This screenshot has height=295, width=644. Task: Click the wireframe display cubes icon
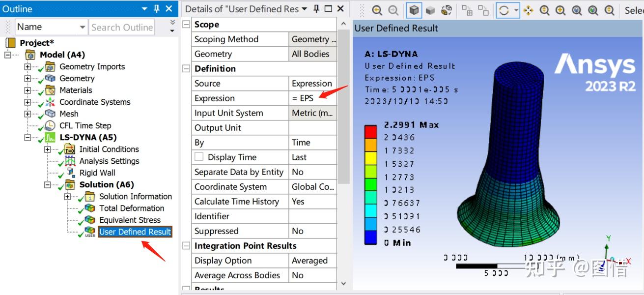tap(447, 10)
